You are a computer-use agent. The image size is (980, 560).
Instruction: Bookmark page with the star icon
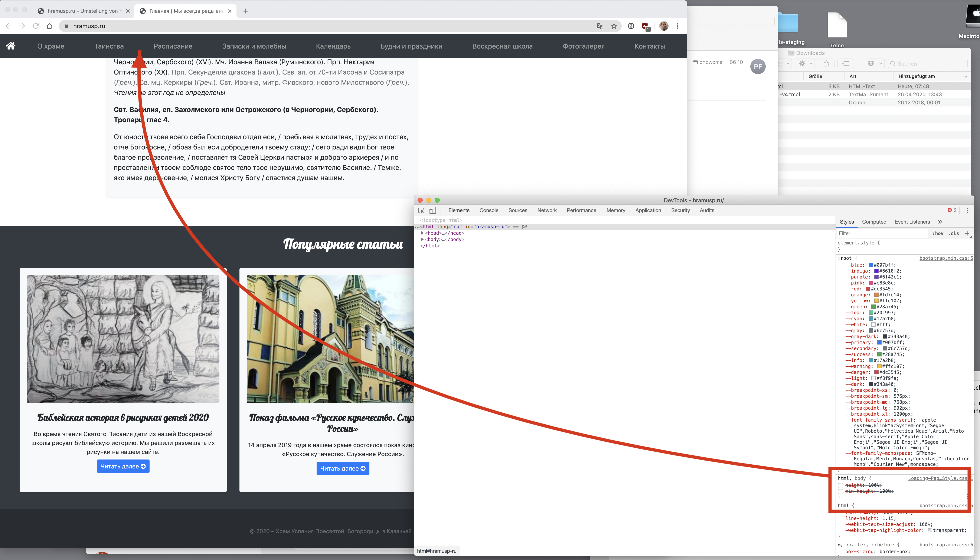tap(614, 26)
